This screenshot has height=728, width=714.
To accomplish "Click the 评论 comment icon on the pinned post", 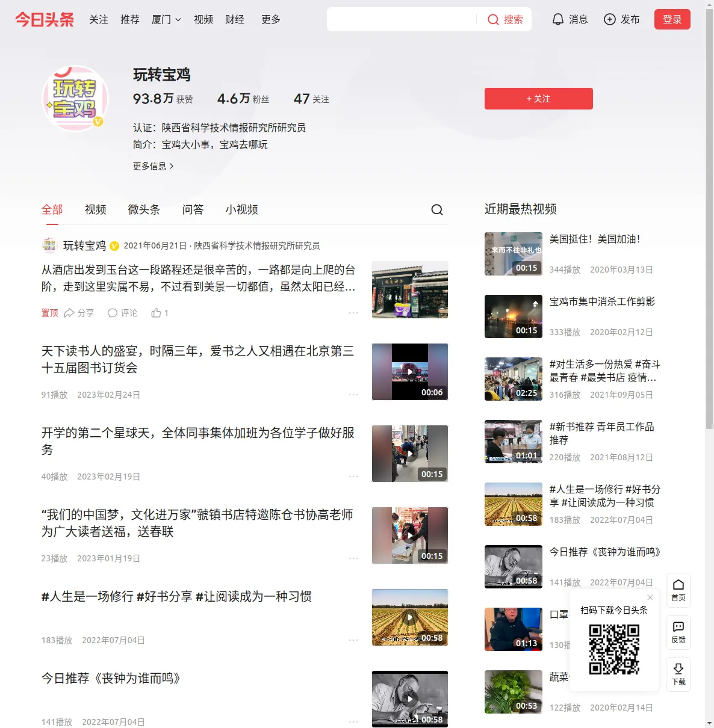I will [x=112, y=313].
